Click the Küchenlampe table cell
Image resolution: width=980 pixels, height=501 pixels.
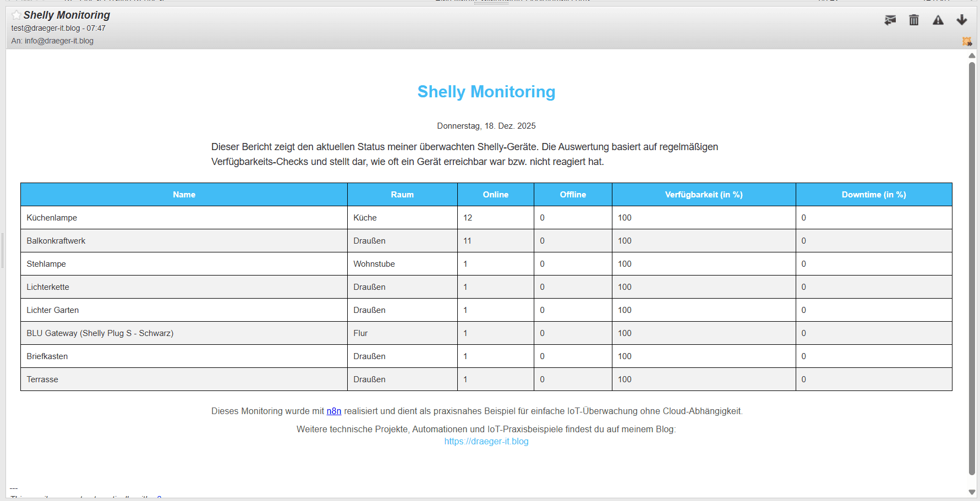pyautogui.click(x=52, y=218)
